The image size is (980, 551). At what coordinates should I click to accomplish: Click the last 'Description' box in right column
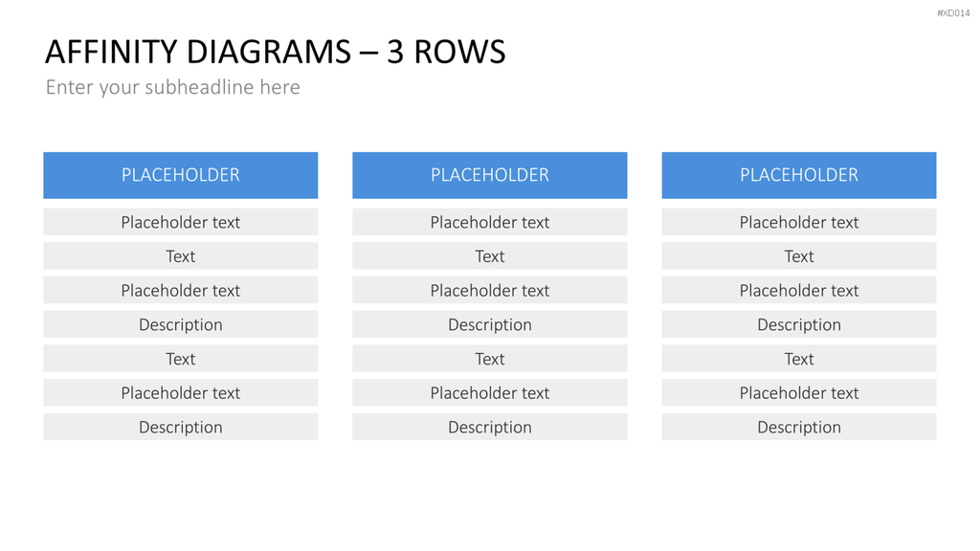(x=799, y=427)
